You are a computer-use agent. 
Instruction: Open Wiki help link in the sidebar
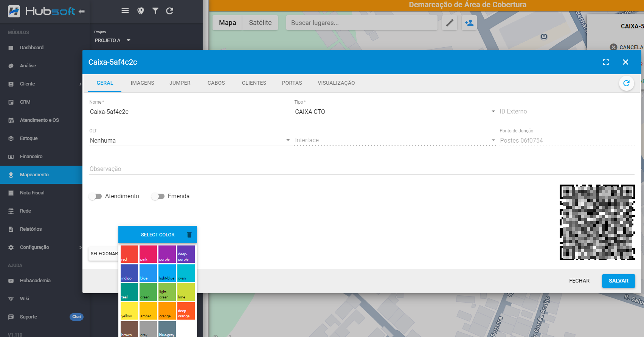41,299
